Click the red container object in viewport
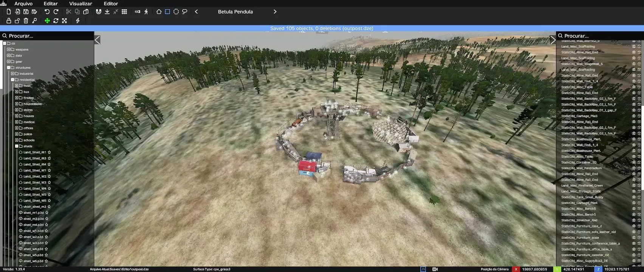Viewport: 644px width, 272px height. [x=307, y=166]
